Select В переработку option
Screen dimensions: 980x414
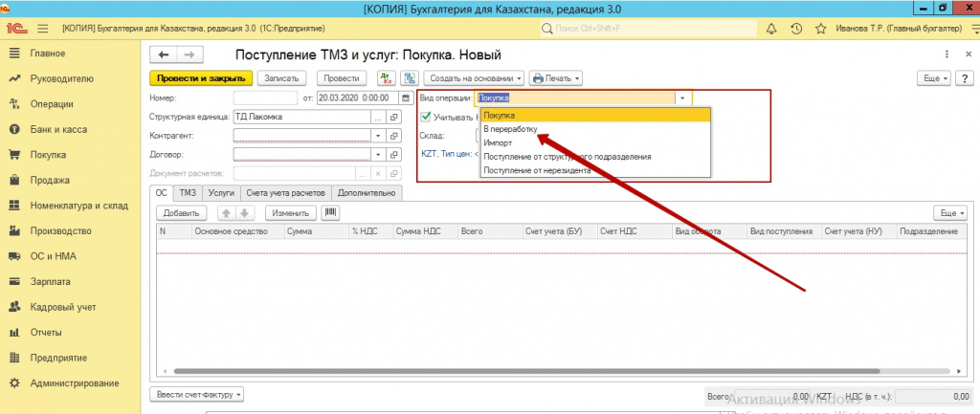(596, 129)
